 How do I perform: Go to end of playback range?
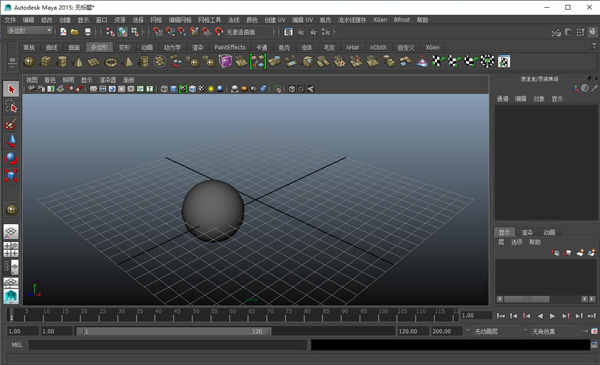(592, 316)
